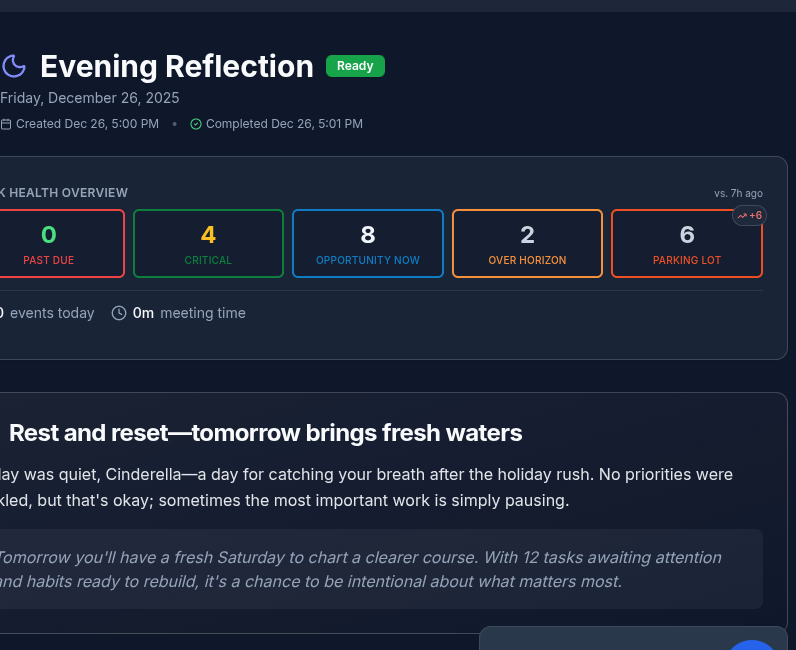
Task: Click the "0m meeting time" stat
Action: pyautogui.click(x=189, y=313)
